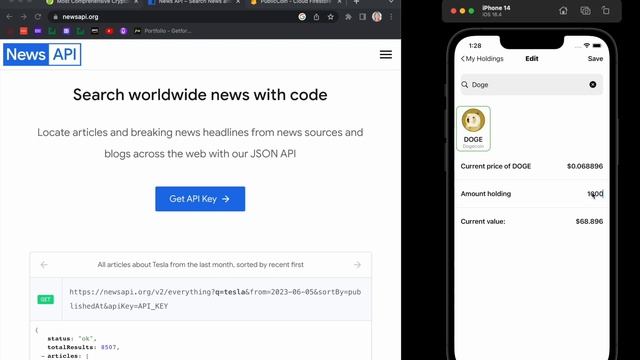Select the DOGE coin card
640x360 pixels.
pyautogui.click(x=473, y=129)
